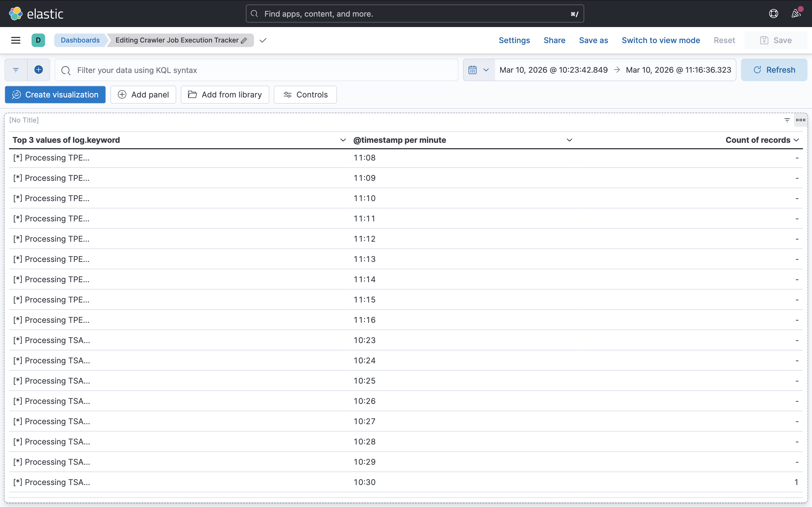Edit dashboard title pencil icon
This screenshot has height=507, width=812.
(x=244, y=41)
